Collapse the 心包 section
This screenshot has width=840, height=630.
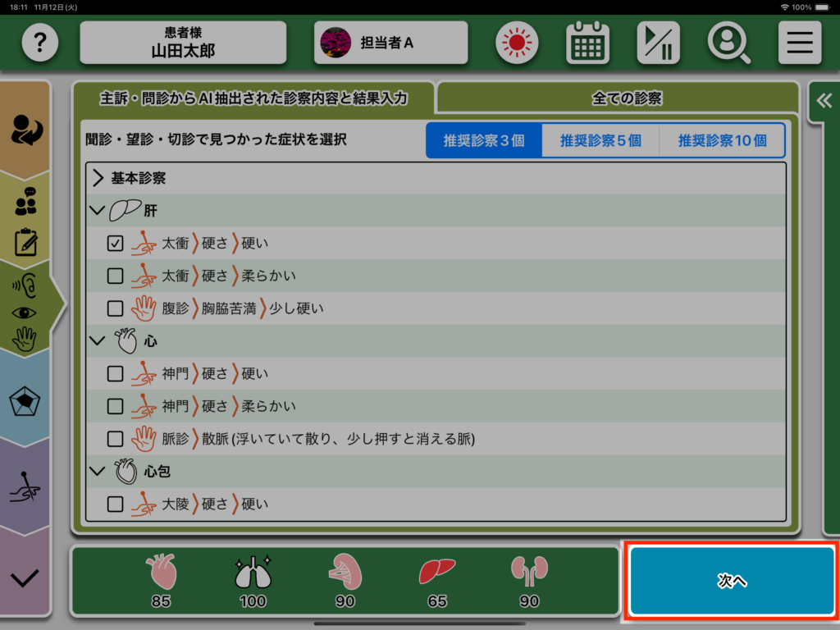click(x=98, y=472)
